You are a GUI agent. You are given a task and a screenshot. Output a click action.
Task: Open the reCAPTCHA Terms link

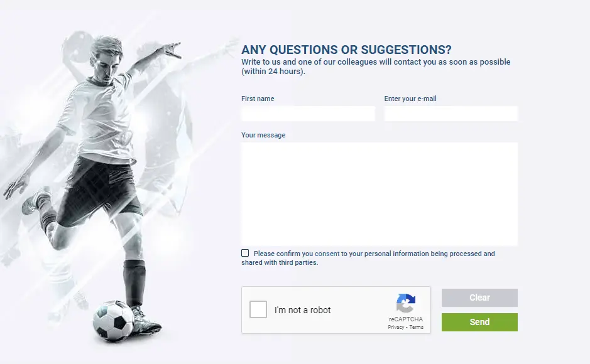pyautogui.click(x=416, y=327)
